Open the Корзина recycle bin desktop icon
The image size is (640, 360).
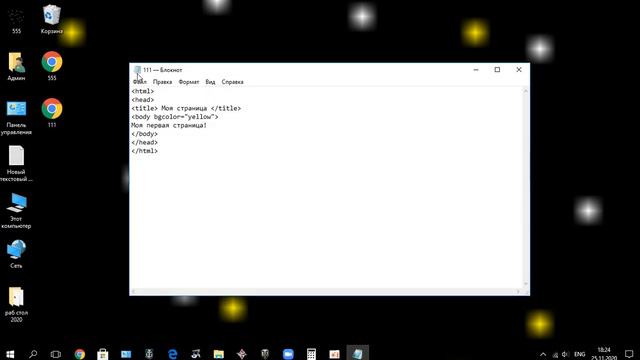click(51, 19)
